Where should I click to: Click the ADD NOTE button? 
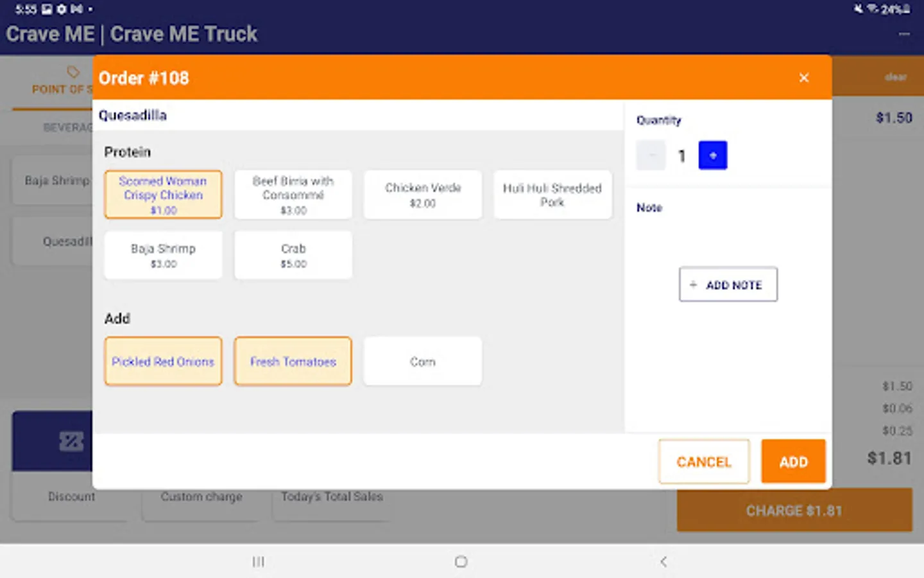(x=728, y=285)
